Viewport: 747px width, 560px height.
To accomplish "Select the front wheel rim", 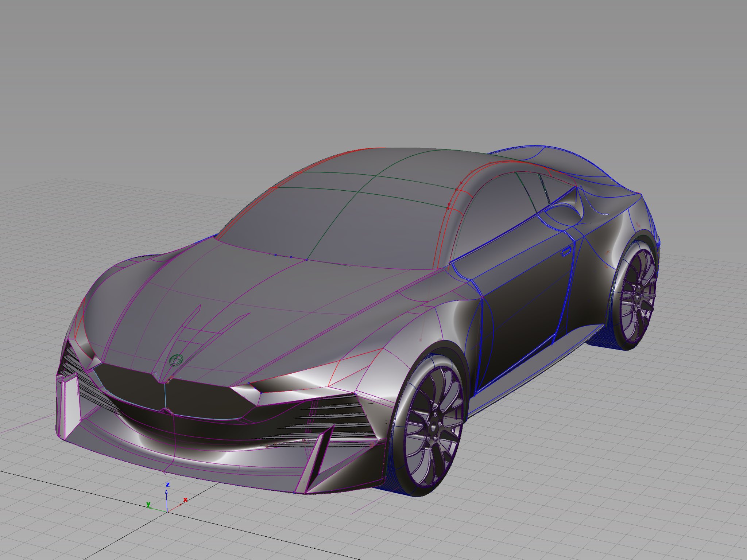I will [434, 427].
